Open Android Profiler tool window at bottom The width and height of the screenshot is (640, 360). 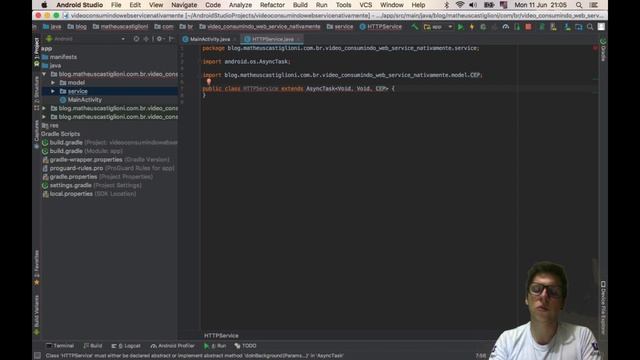(173, 346)
